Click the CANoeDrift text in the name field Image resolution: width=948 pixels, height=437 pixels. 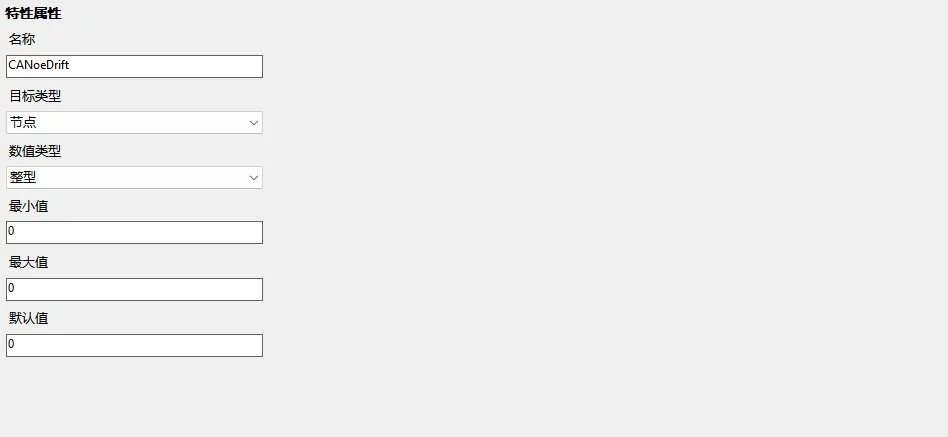(x=38, y=66)
